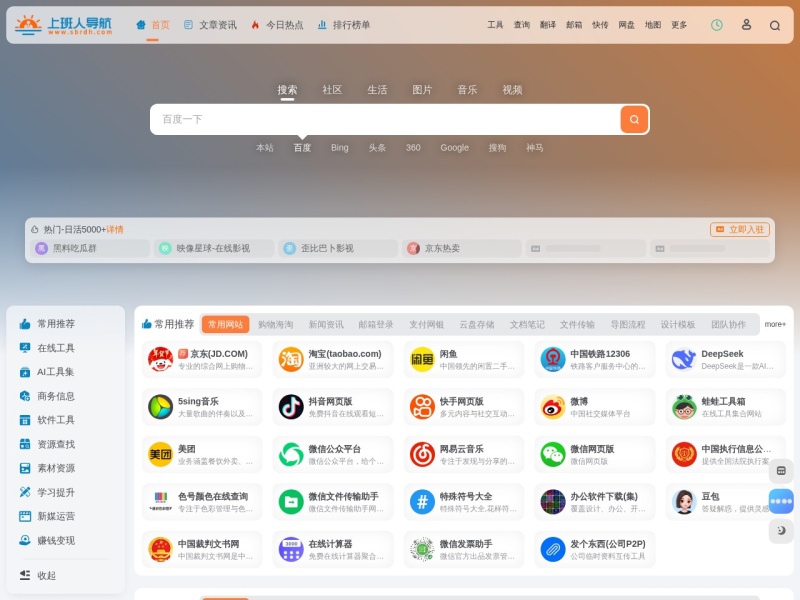Viewport: 800px width, 600px height.
Task: Select 360 as search engine
Action: tap(413, 148)
